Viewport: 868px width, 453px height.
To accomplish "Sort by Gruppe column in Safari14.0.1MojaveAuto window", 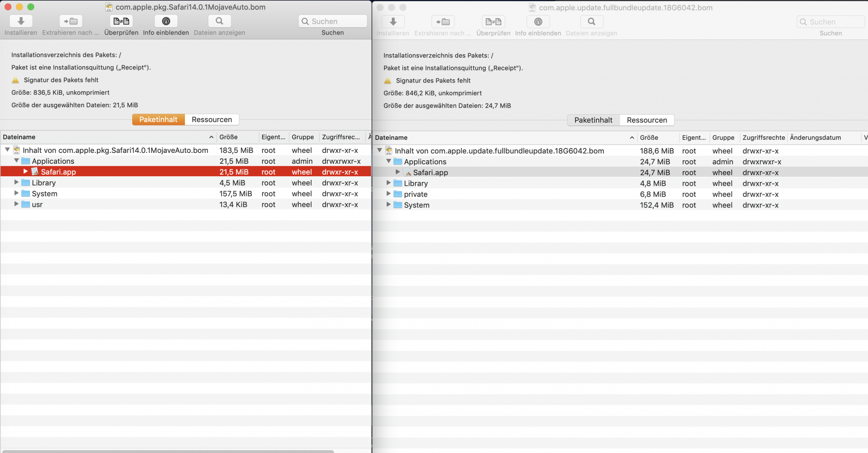I will (x=304, y=137).
